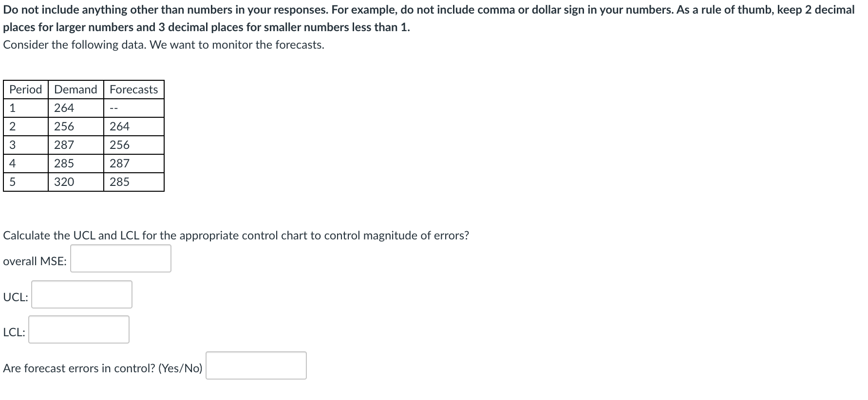Screen dimensions: 868x400
Task: Click the demand value 256 for Period 2
Action: click(x=64, y=126)
